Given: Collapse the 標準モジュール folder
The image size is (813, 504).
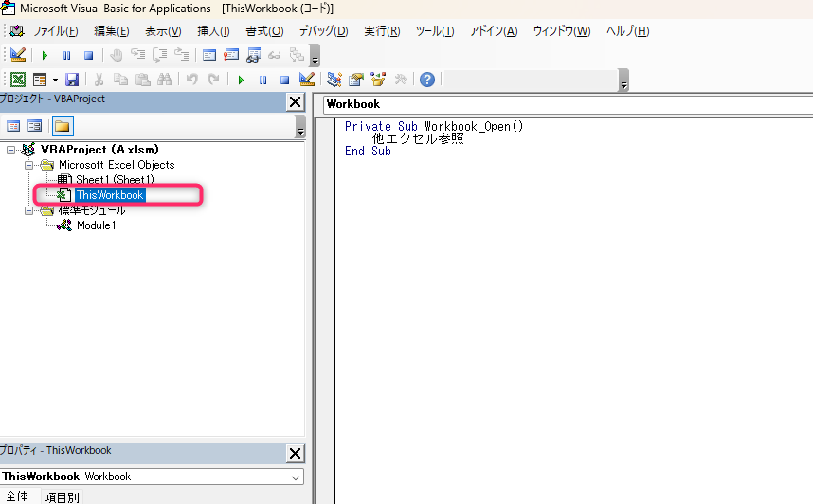Looking at the screenshot, I should tap(29, 210).
